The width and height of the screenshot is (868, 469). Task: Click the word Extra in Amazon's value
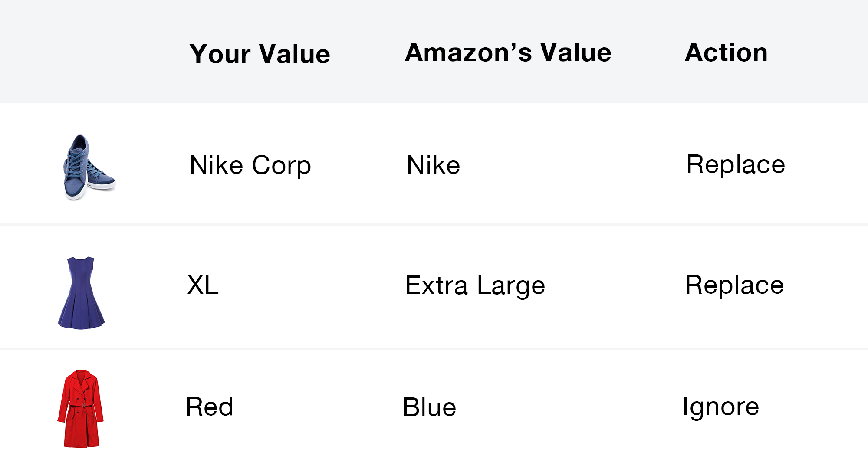[x=437, y=285]
